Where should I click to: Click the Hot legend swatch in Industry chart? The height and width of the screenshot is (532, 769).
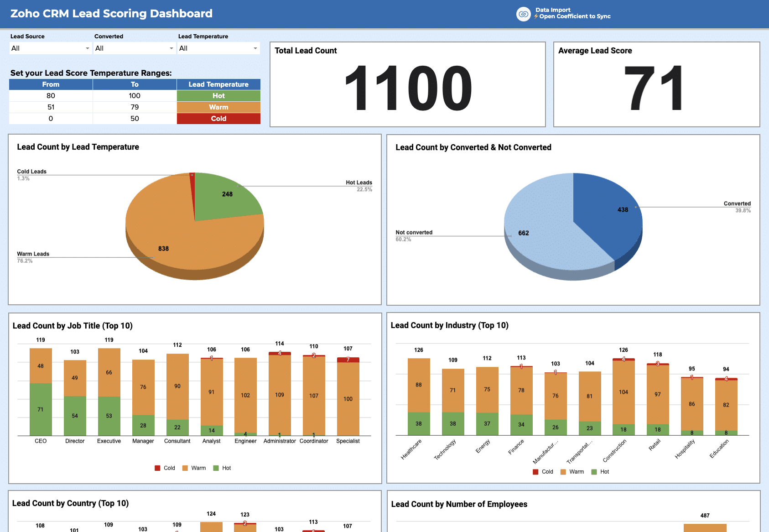coord(594,472)
